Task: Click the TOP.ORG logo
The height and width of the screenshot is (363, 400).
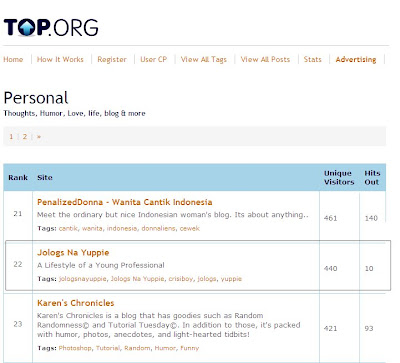Action: [x=51, y=27]
